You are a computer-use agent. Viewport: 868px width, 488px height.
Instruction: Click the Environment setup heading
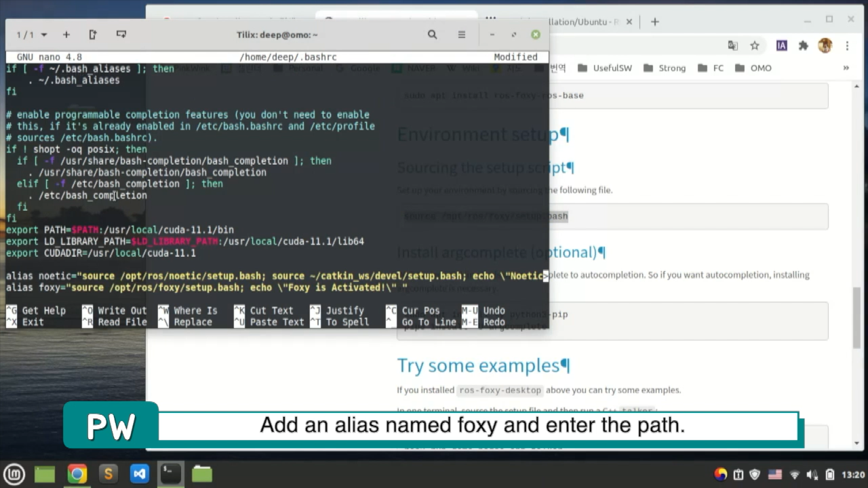tap(483, 134)
